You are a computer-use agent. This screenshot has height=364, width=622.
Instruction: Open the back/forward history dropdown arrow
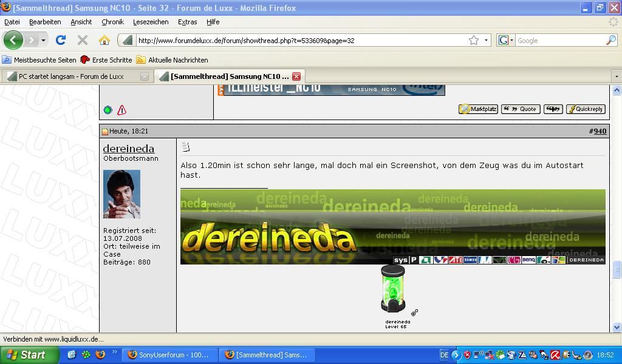(x=43, y=41)
